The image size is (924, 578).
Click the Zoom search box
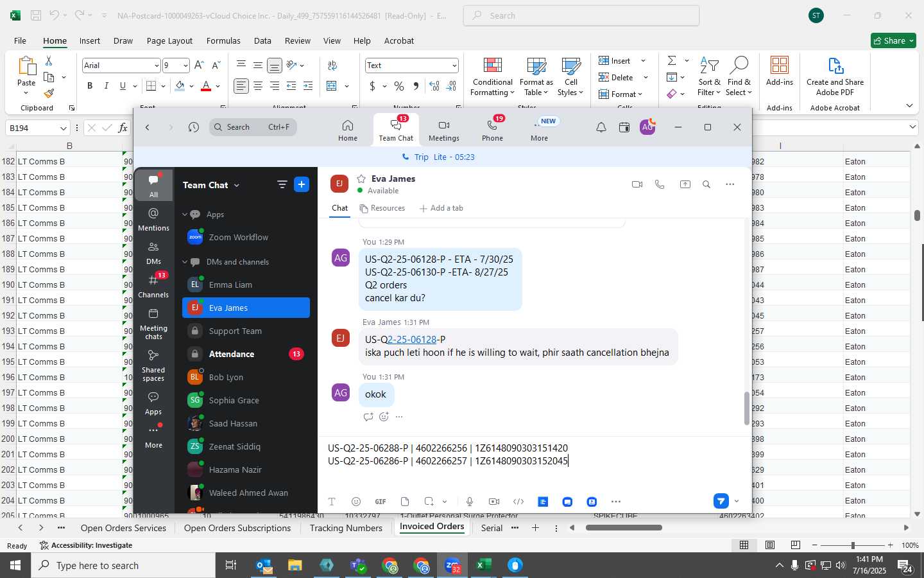coord(253,127)
